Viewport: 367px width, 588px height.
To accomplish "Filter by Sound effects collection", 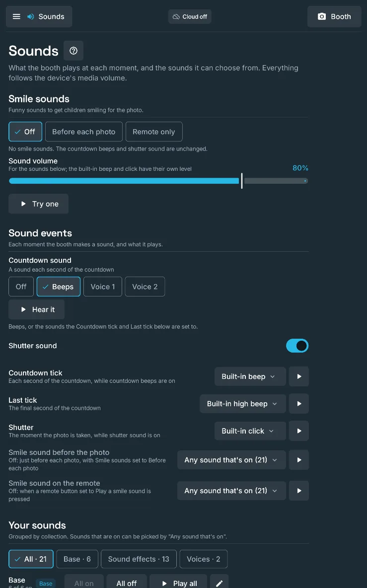I will tap(139, 559).
